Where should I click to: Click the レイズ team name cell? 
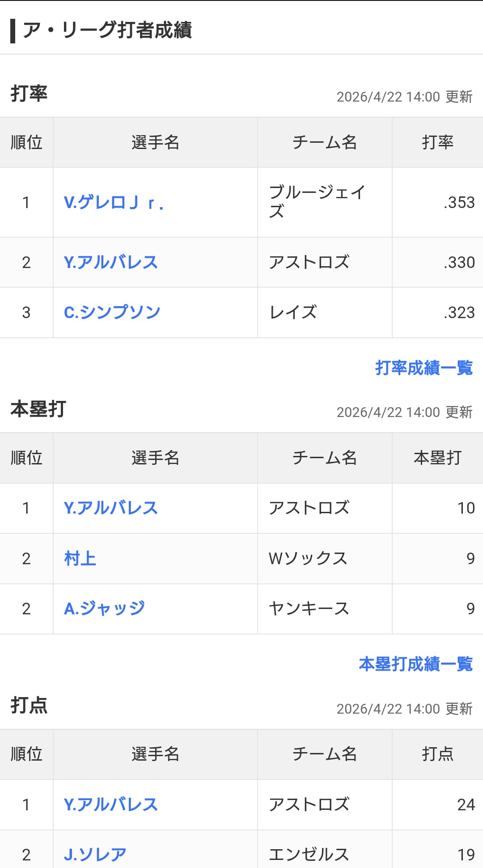point(293,312)
